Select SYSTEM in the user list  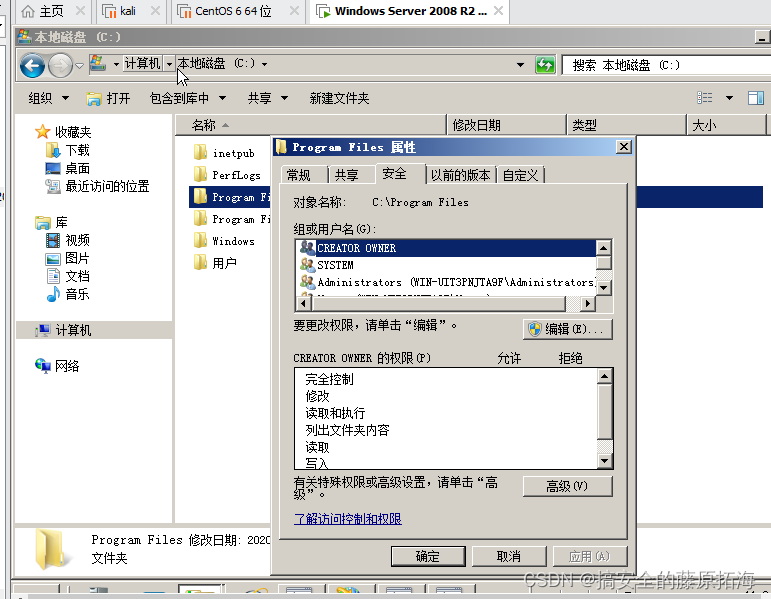coord(446,265)
